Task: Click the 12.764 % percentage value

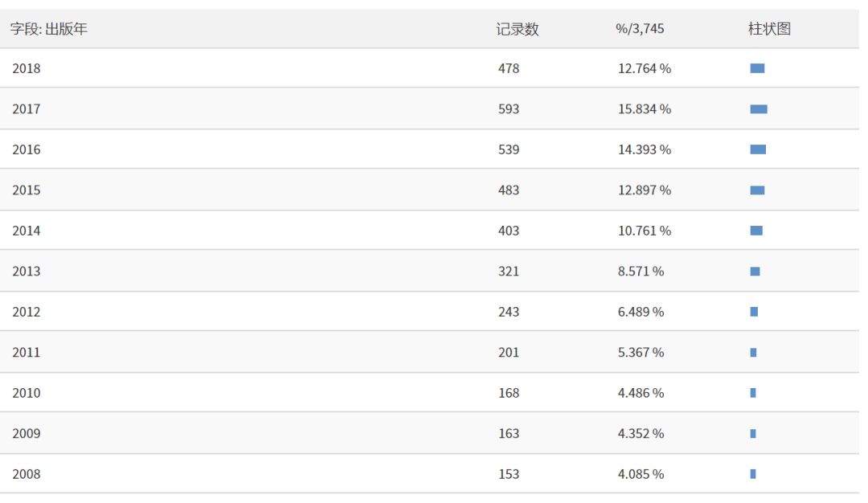Action: click(644, 69)
